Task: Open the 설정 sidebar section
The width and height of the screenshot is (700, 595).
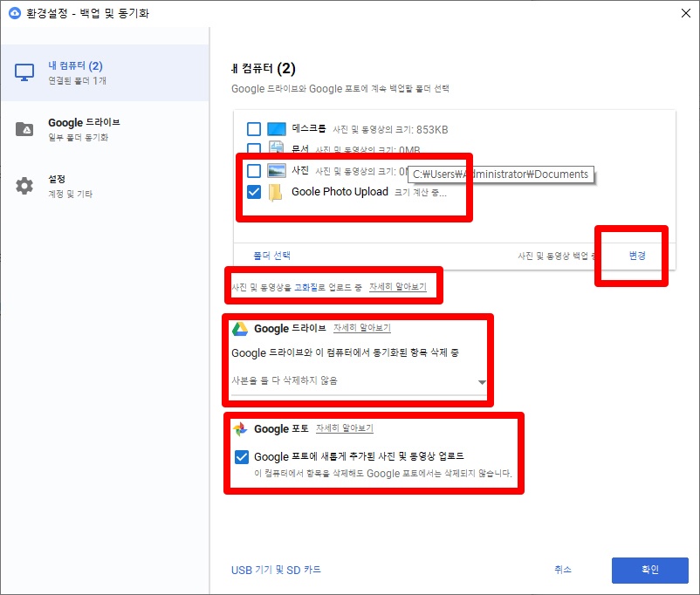Action: [x=105, y=186]
